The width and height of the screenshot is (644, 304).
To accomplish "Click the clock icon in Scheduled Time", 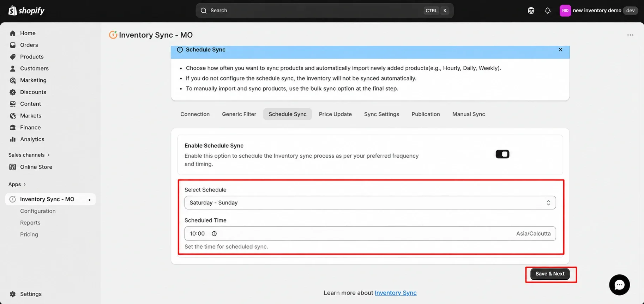I will [x=214, y=233].
